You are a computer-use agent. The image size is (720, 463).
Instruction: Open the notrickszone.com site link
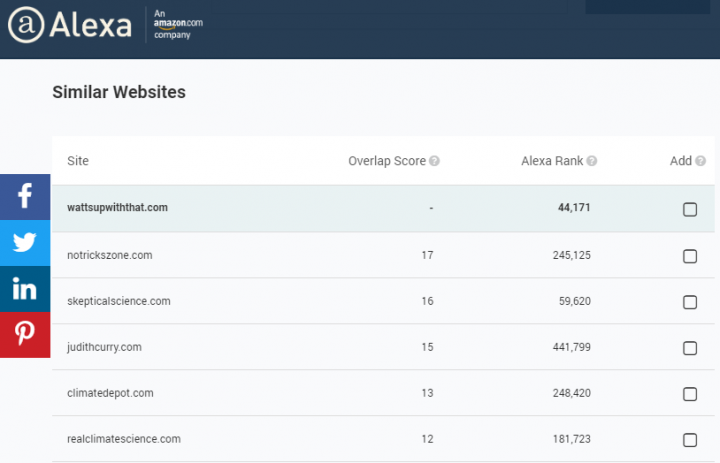tap(109, 255)
